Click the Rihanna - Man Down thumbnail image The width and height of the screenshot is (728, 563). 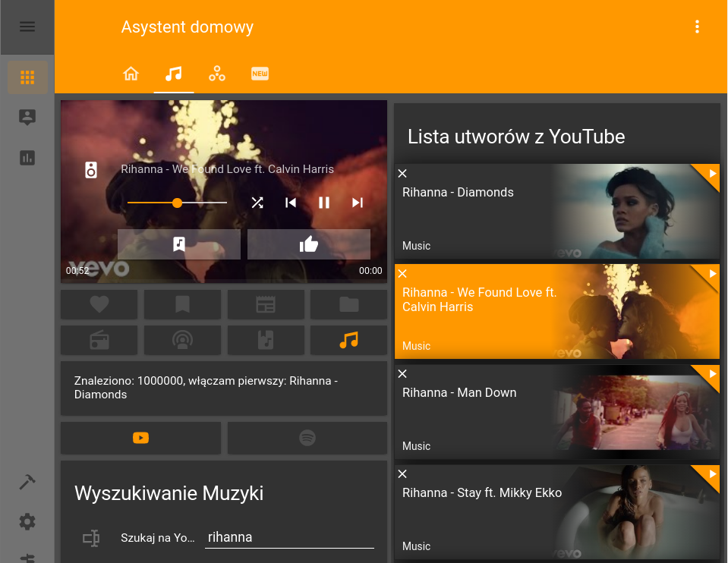[636, 412]
